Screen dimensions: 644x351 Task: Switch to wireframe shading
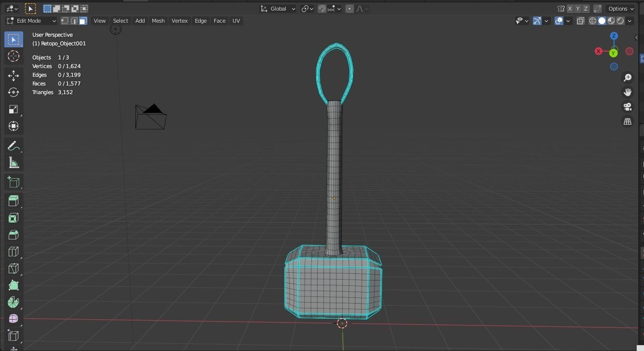[x=593, y=21]
